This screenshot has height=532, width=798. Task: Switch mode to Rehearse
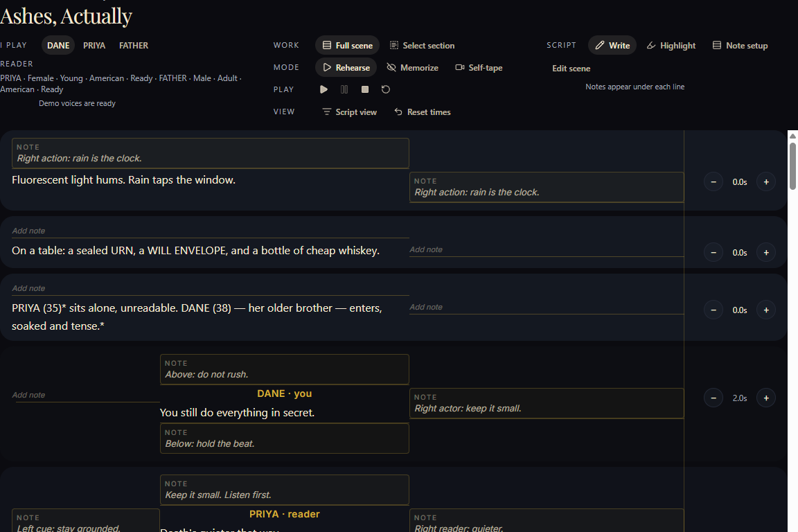(346, 68)
